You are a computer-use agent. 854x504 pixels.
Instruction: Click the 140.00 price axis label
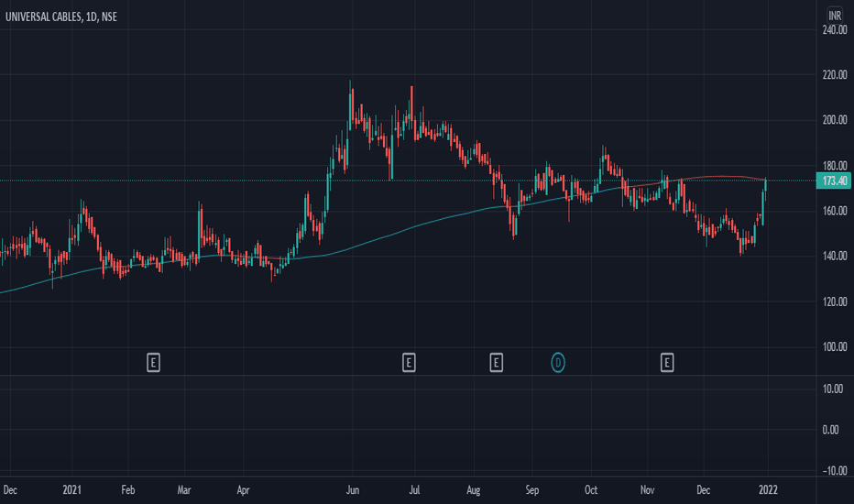click(x=835, y=256)
